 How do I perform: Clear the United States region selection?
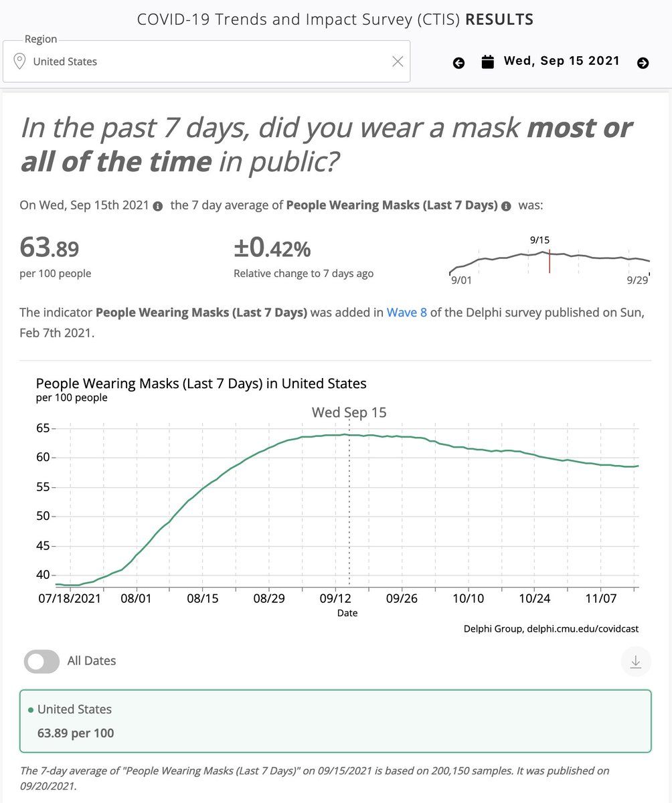[398, 62]
